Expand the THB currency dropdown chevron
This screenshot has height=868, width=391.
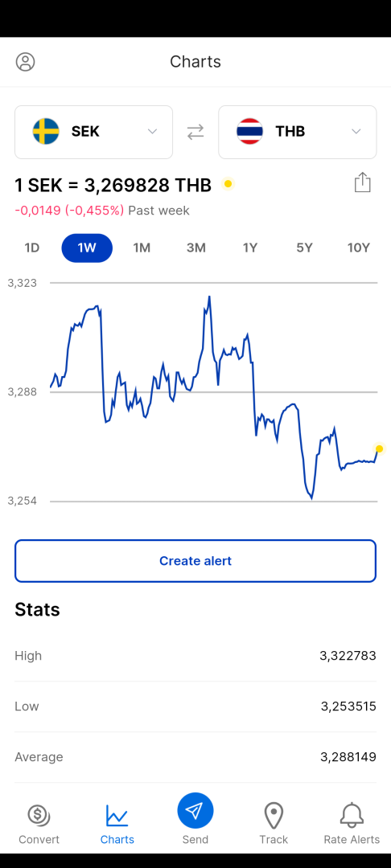tap(356, 132)
